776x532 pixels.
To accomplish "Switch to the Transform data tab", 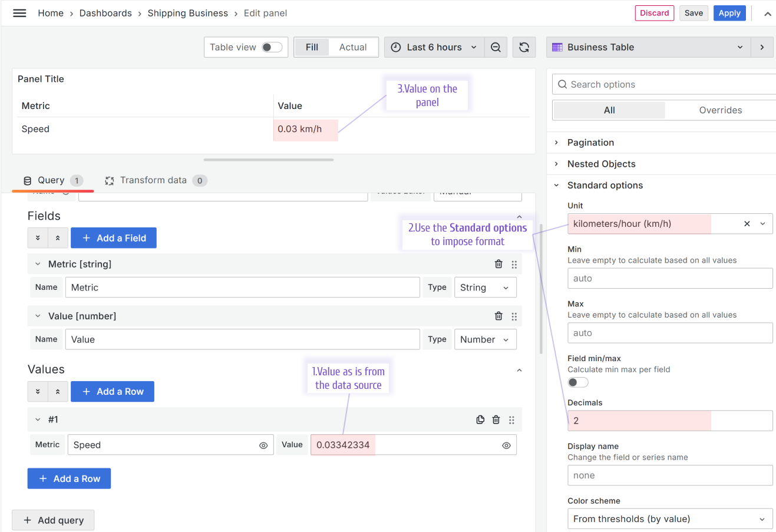I will [153, 180].
